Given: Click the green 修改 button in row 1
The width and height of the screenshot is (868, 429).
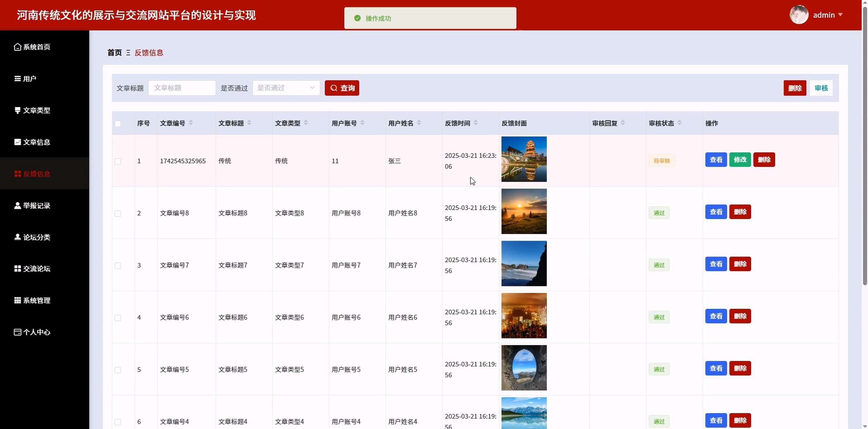Looking at the screenshot, I should (x=740, y=160).
